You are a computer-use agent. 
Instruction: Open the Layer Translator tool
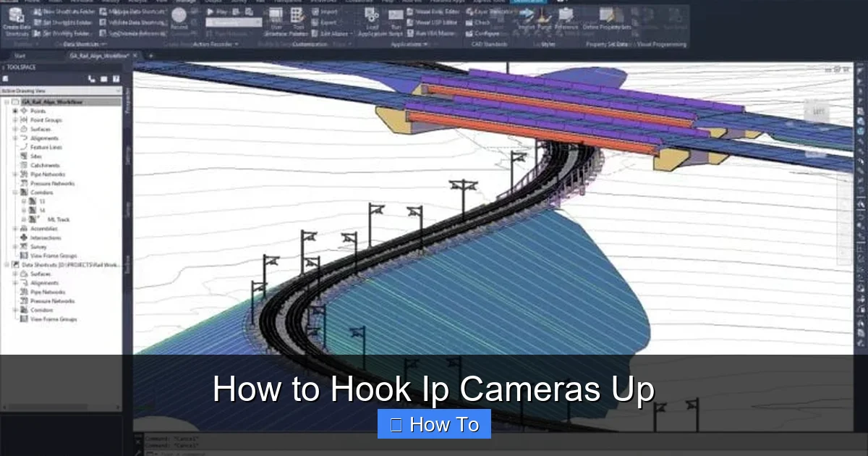coord(492,12)
